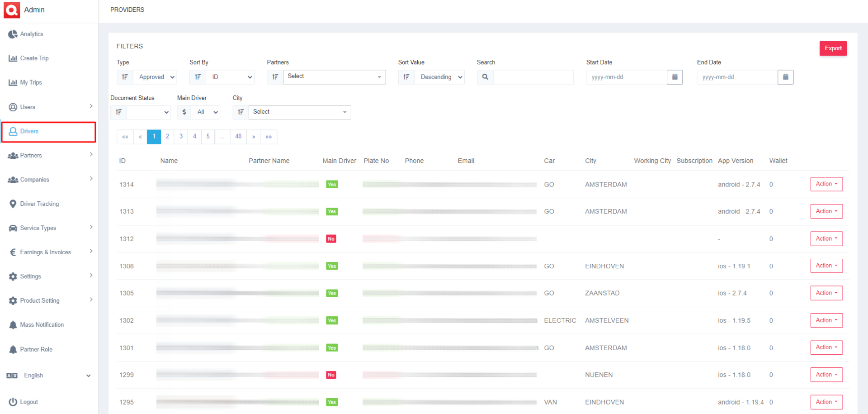This screenshot has height=414, width=868.
Task: Click the Mass Notification bell icon
Action: click(13, 325)
